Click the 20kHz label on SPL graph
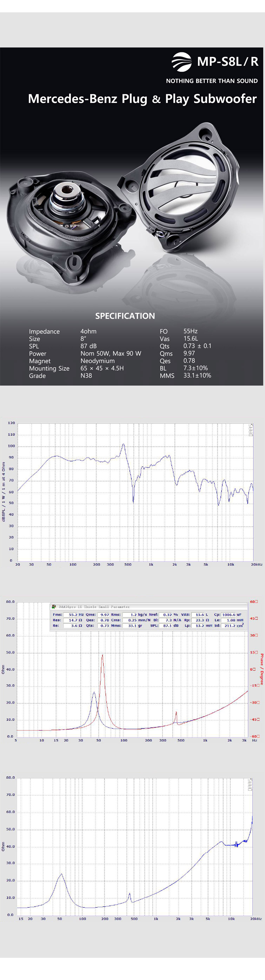265x980 pixels. 257,564
